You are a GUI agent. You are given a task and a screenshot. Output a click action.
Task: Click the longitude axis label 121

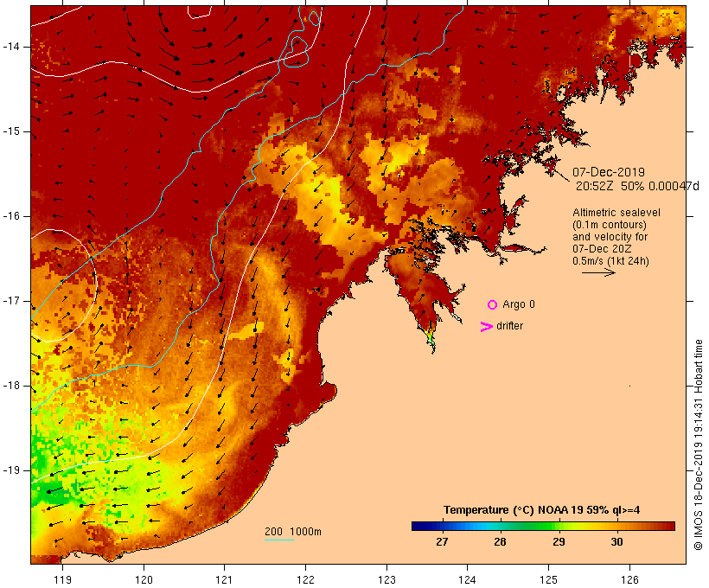224,580
